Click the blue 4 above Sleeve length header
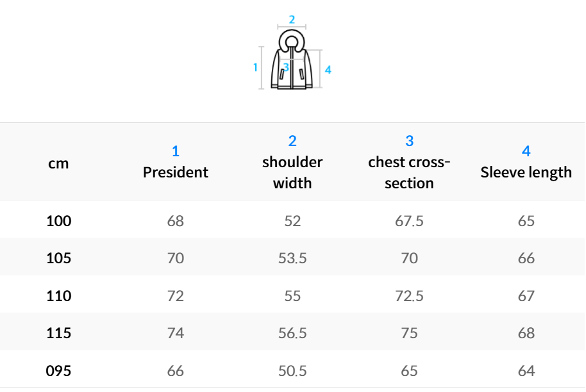 pos(526,152)
